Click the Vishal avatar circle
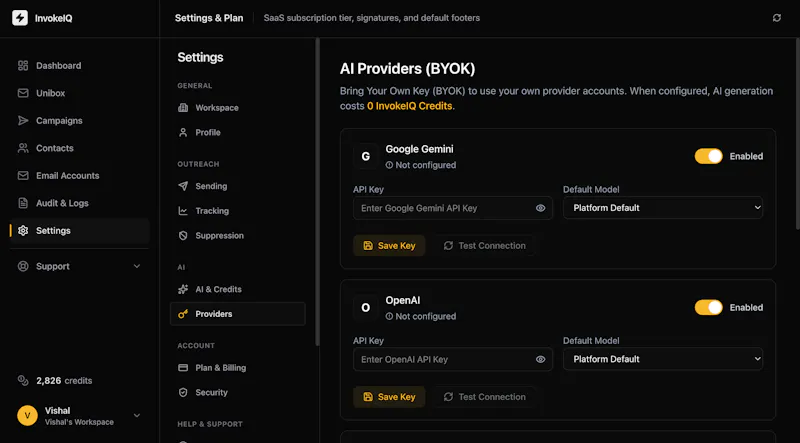Viewport: 800px width, 443px height. point(28,415)
